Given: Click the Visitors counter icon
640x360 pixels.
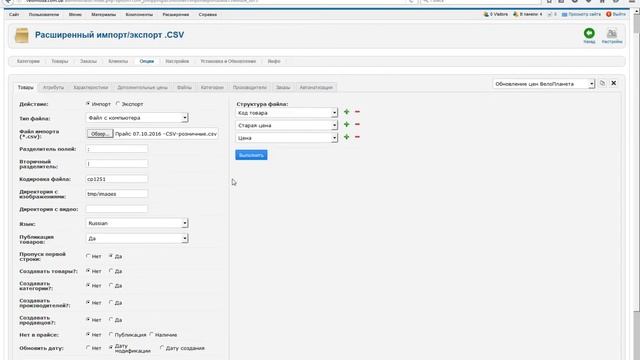Looking at the screenshot, I should (486, 14).
